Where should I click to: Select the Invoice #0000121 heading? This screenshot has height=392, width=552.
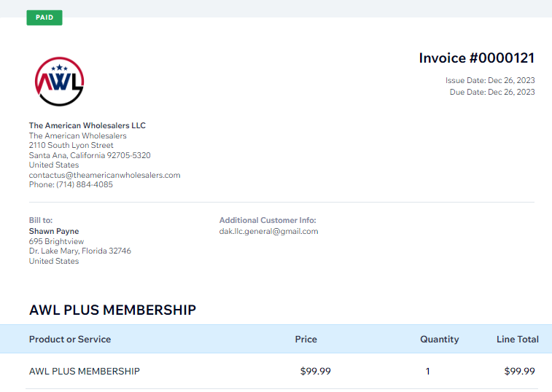(x=477, y=58)
